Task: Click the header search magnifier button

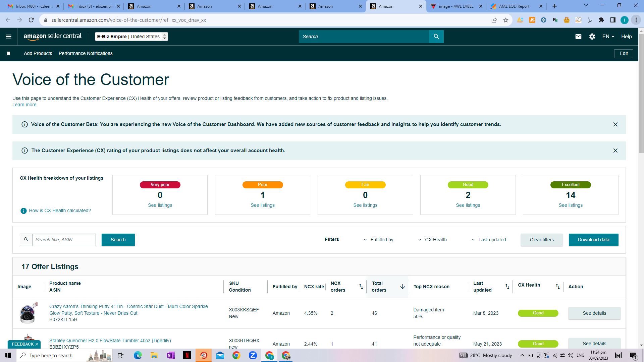Action: click(436, 37)
